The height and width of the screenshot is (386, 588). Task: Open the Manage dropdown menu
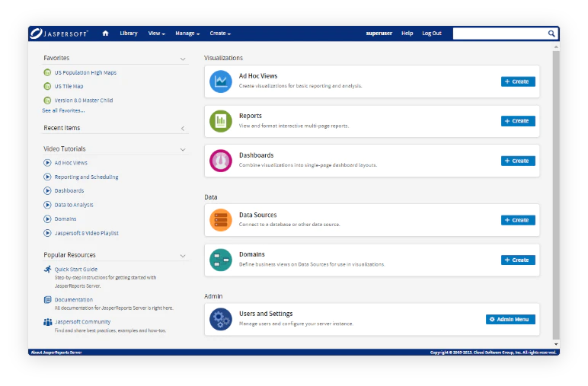(187, 33)
